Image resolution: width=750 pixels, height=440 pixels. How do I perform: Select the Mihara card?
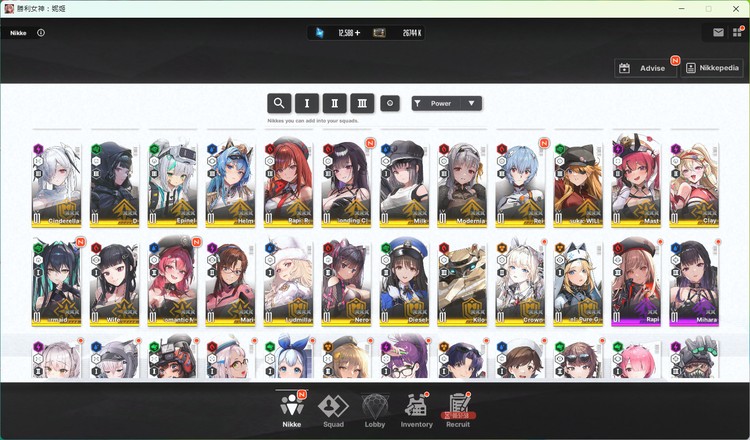(x=694, y=283)
